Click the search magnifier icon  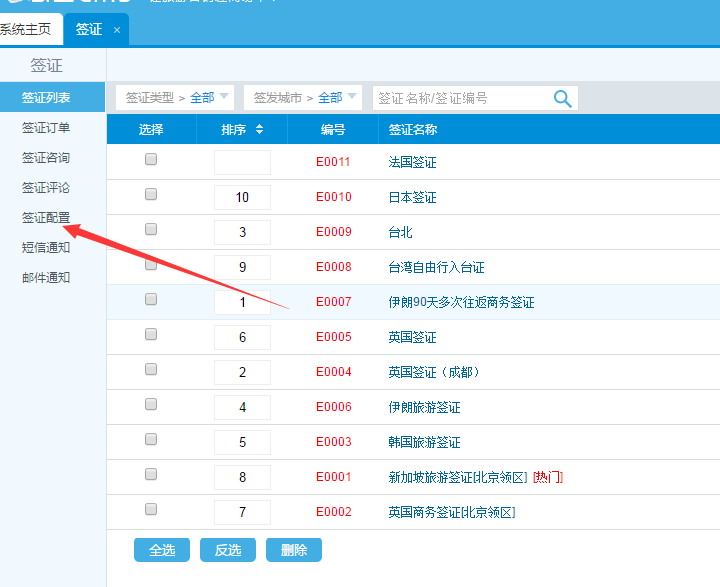(x=563, y=98)
